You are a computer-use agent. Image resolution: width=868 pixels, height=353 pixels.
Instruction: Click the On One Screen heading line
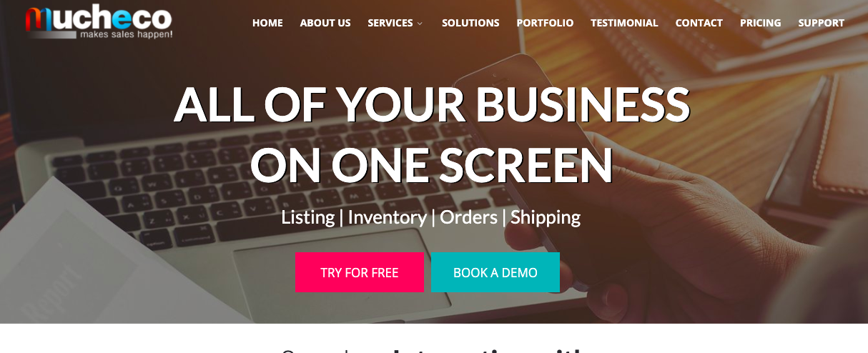click(x=432, y=165)
